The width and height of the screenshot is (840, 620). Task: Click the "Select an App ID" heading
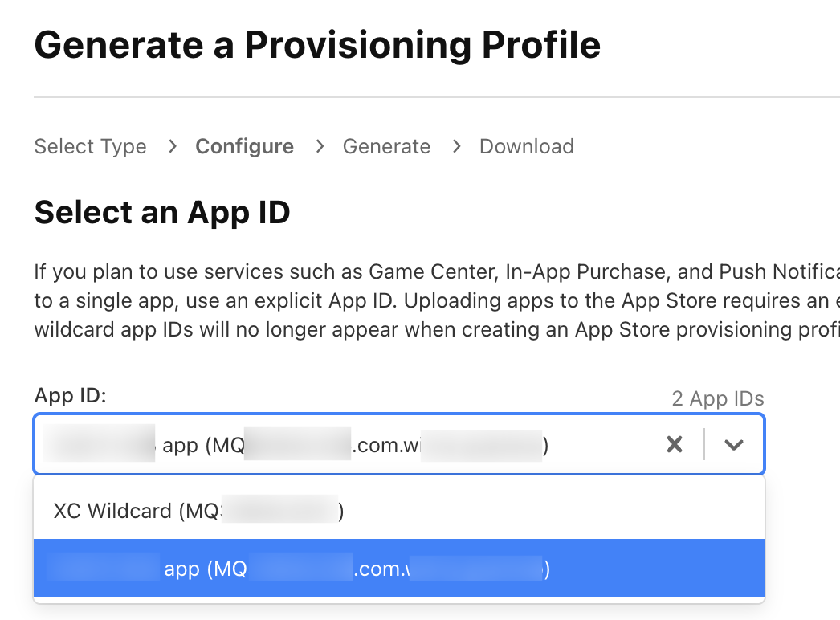(x=162, y=213)
